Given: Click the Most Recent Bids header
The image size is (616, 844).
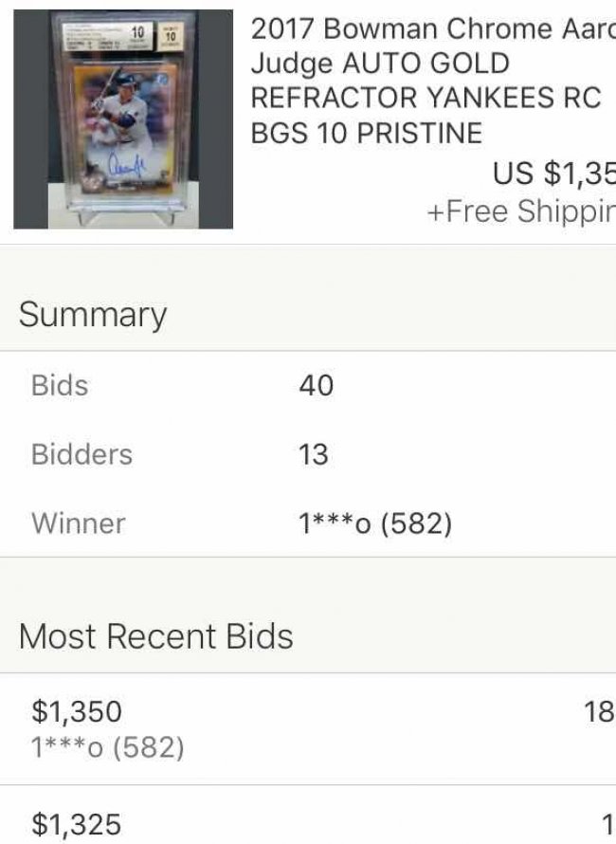Looking at the screenshot, I should pyautogui.click(x=155, y=635).
